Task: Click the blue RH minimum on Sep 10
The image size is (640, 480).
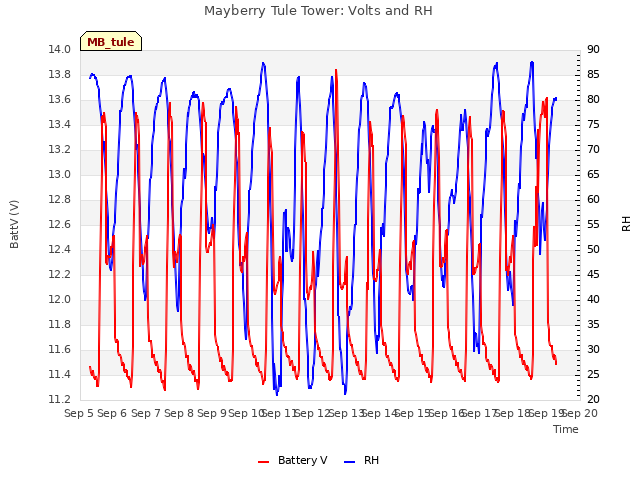Action: (x=277, y=393)
